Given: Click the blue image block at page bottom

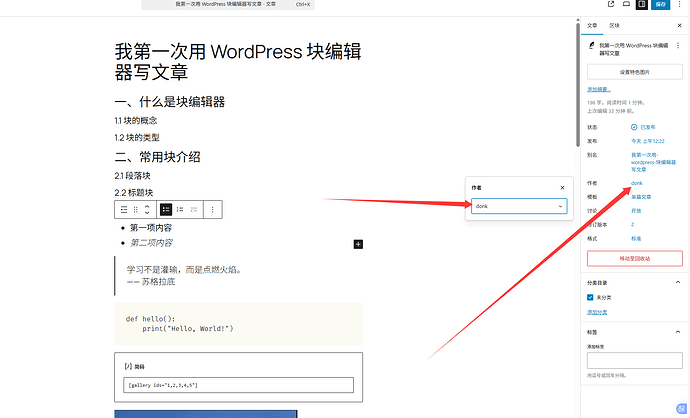Looking at the screenshot, I should coord(206,414).
